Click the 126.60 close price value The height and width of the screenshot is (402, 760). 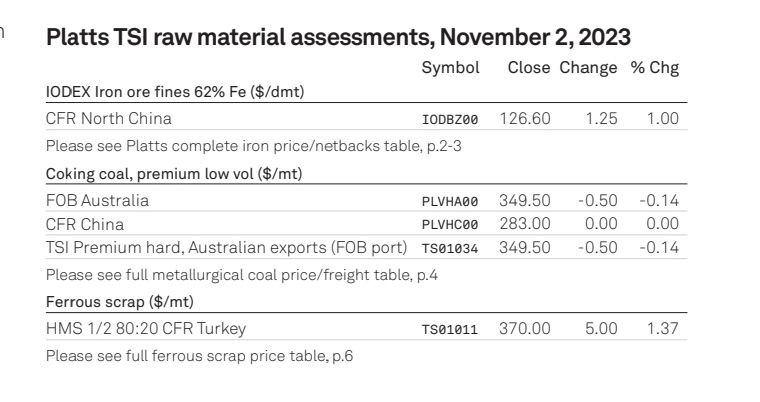point(525,118)
